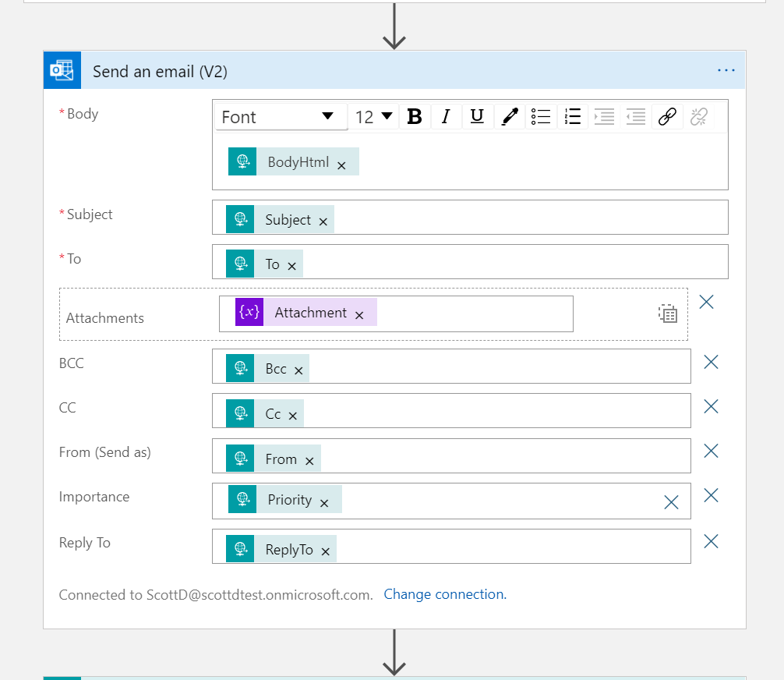This screenshot has height=680, width=784.
Task: Click the Change connection link
Action: point(445,594)
